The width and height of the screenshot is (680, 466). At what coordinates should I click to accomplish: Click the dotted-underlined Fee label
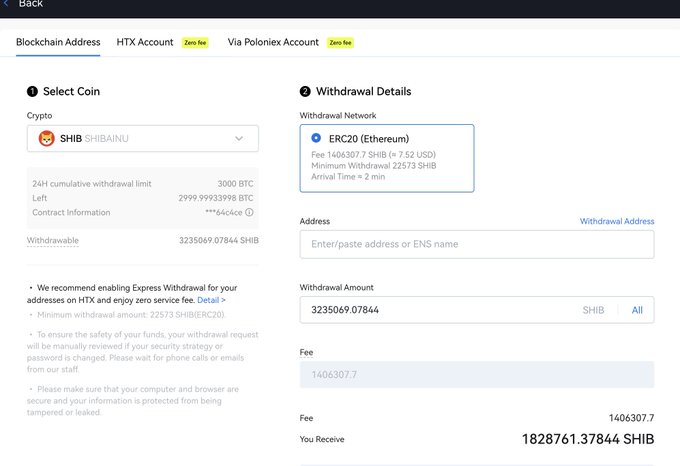[x=306, y=352]
